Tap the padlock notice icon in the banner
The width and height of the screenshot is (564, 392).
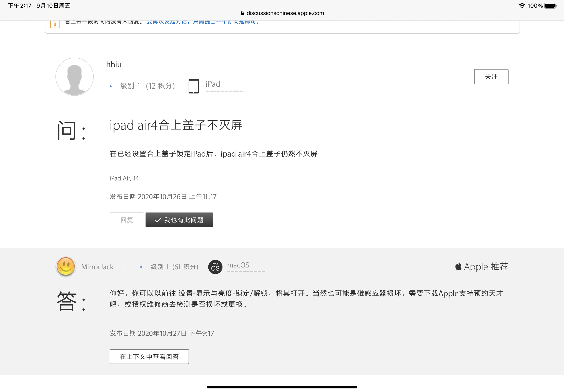(x=55, y=24)
